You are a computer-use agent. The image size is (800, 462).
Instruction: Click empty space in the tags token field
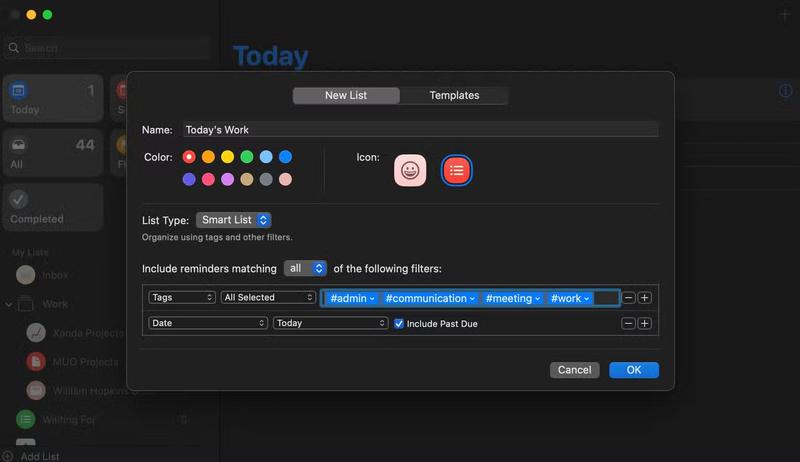click(606, 298)
